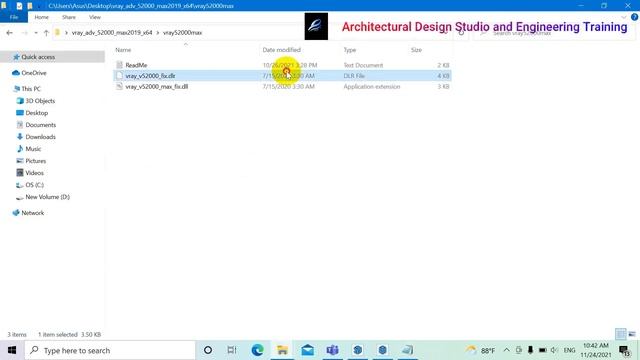Click the ReadMe file icon
Screen dimensions: 640x360
pos(119,65)
